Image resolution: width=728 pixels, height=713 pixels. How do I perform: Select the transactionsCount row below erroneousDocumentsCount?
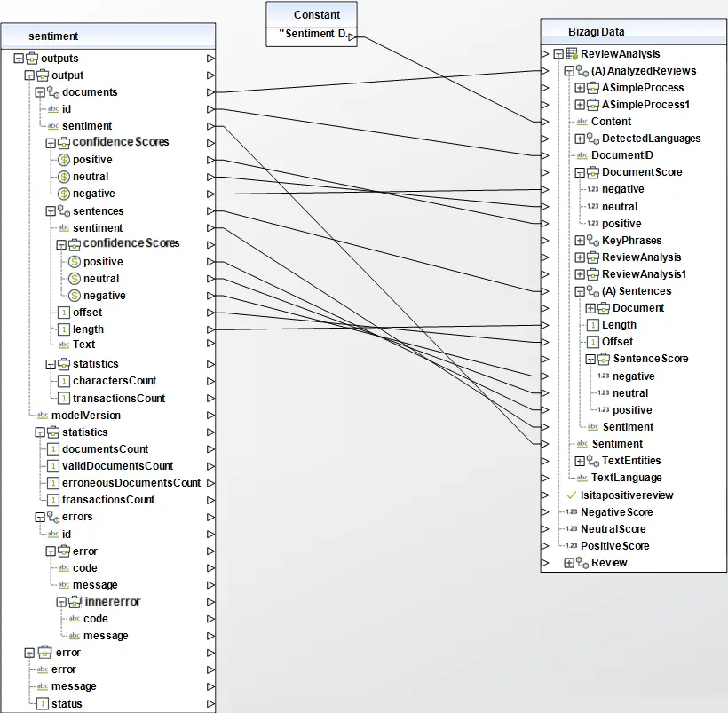[x=108, y=500]
